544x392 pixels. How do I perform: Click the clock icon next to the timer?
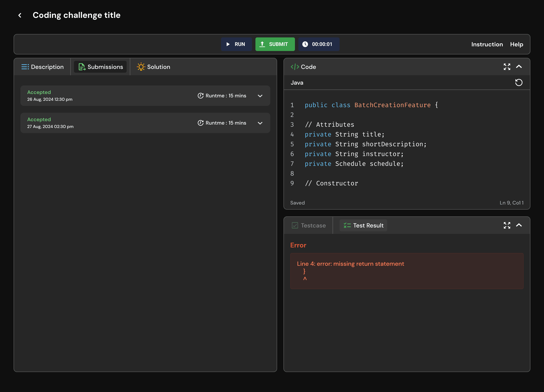coord(305,44)
